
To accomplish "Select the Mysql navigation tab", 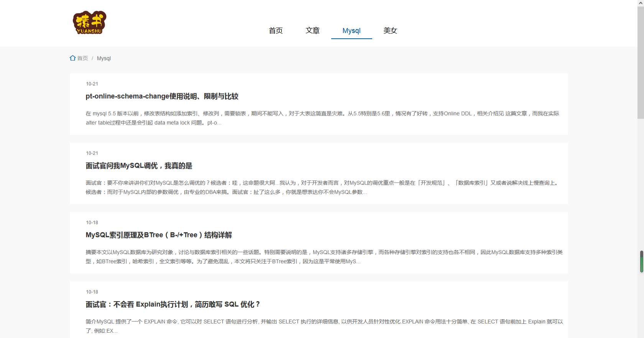I will pos(352,31).
